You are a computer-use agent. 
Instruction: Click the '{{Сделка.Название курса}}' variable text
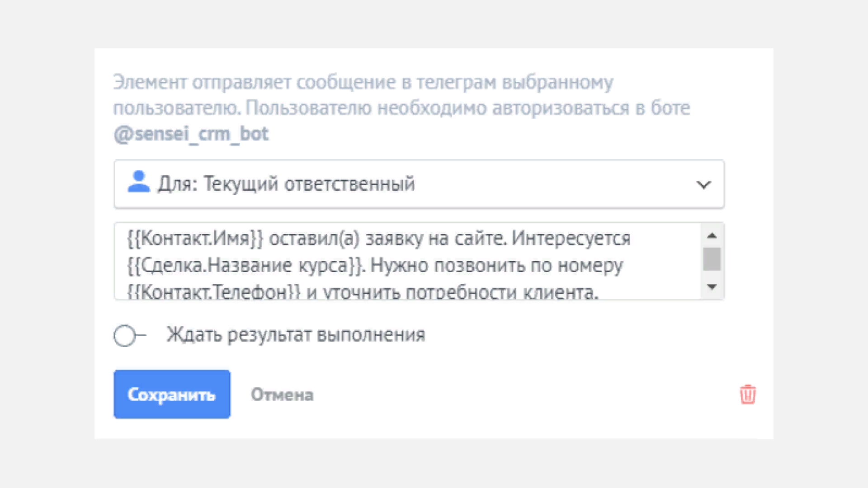coord(245,265)
